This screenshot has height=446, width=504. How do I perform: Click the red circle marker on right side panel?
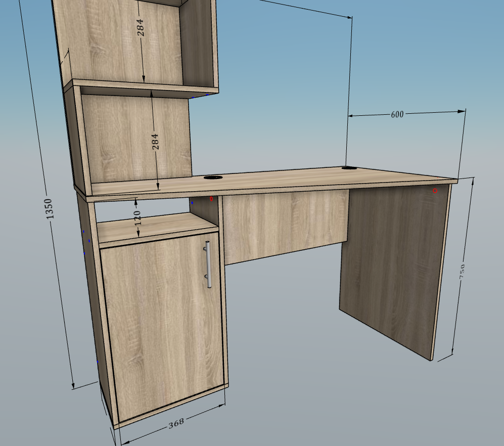click(x=435, y=191)
